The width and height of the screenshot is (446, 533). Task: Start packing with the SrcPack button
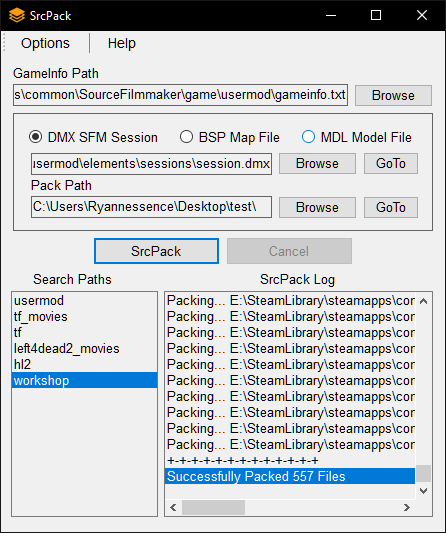(156, 251)
